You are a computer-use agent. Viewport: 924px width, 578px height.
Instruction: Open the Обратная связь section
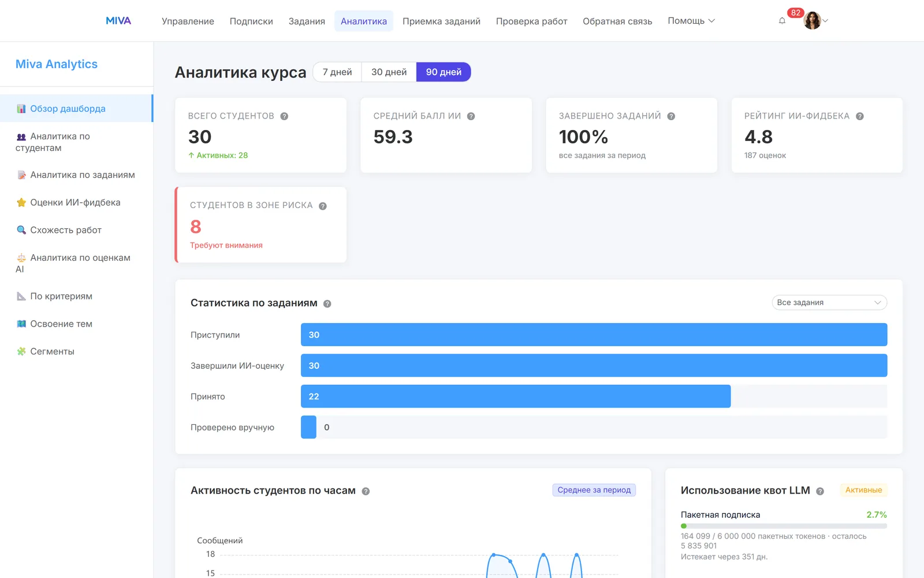[x=617, y=21]
